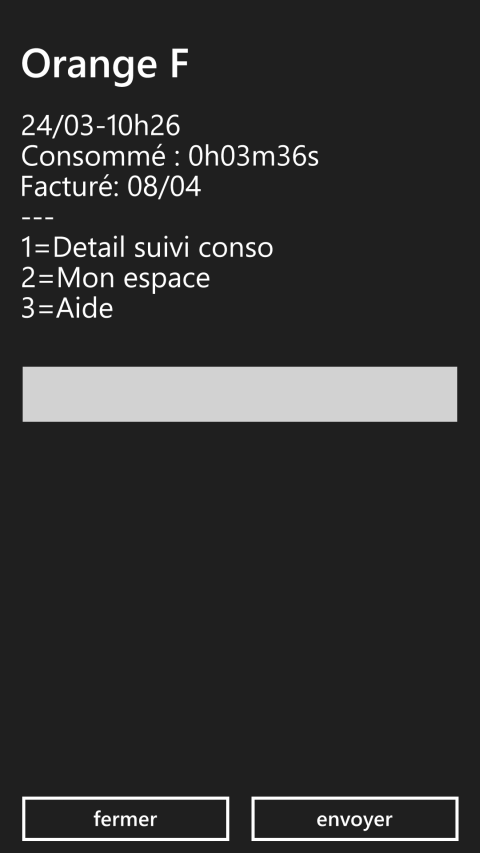Screen dimensions: 480x853
Task: Select the Orange F title text
Action: (105, 65)
